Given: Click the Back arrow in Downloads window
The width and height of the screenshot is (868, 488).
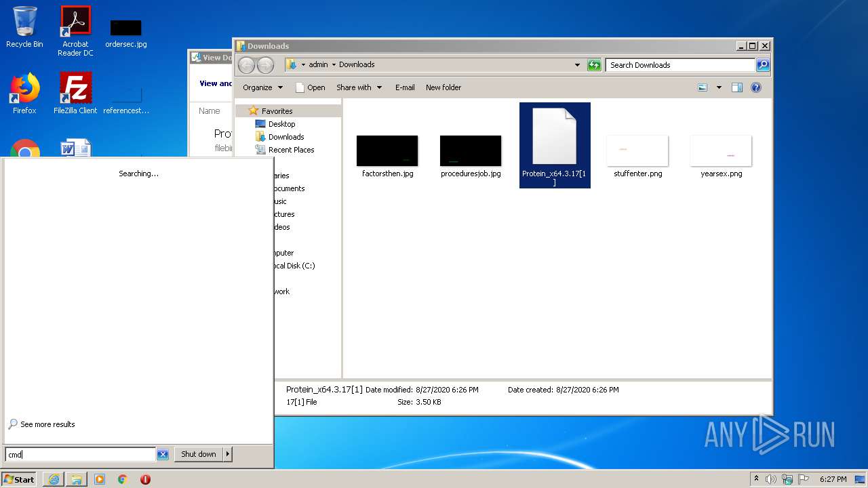Looking at the screenshot, I should tap(246, 65).
